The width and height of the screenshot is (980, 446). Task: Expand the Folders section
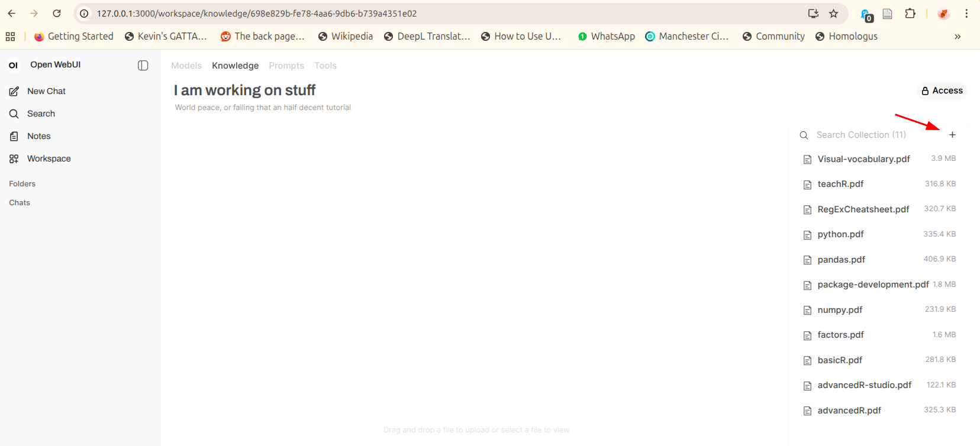[22, 184]
